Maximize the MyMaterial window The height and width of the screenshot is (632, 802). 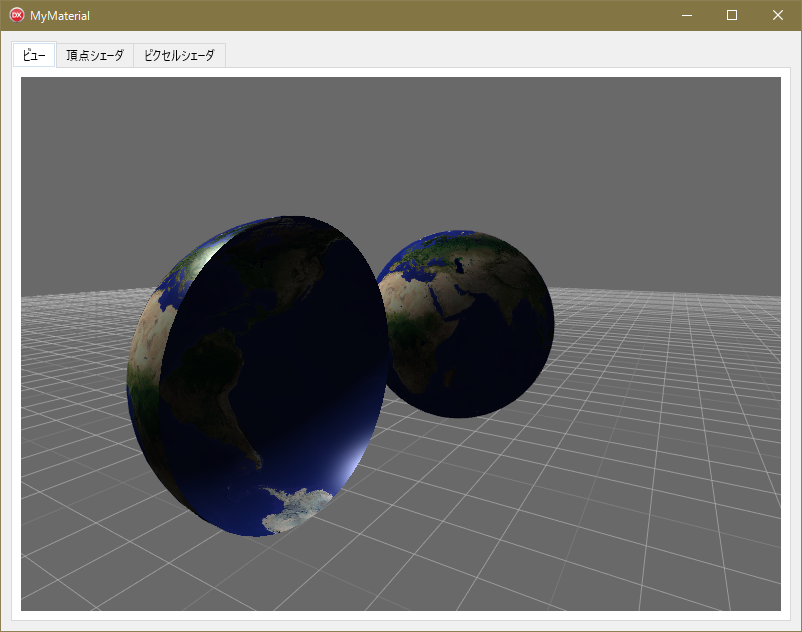[732, 15]
